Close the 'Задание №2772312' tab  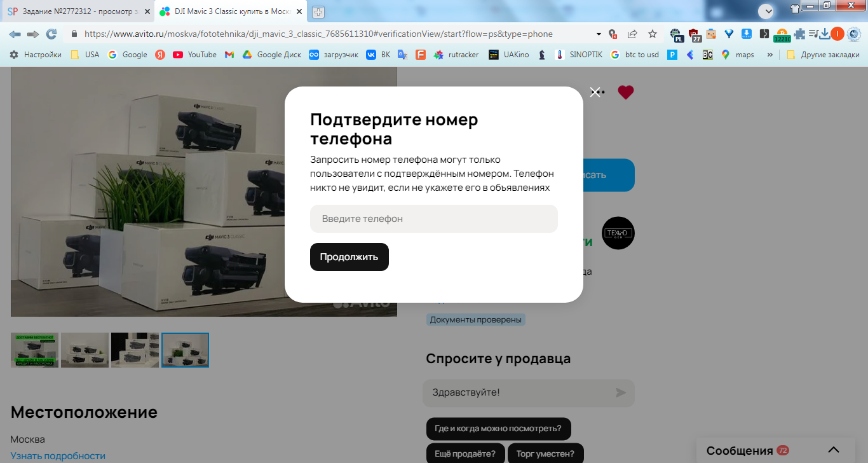click(147, 11)
